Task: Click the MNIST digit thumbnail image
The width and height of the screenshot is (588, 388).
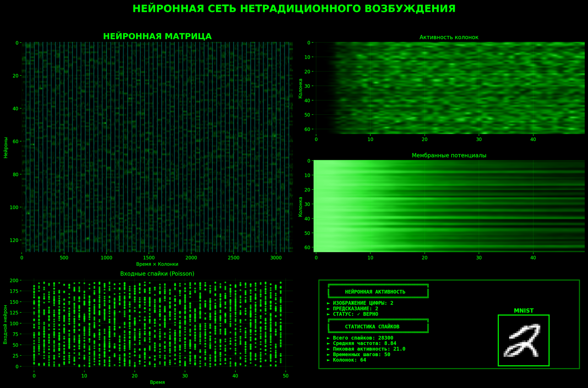Action: click(x=523, y=340)
